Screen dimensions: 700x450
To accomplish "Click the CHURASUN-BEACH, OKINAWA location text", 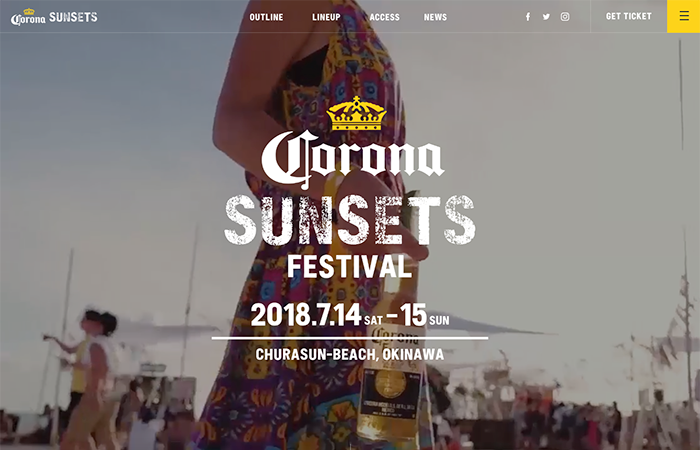I will (350, 354).
